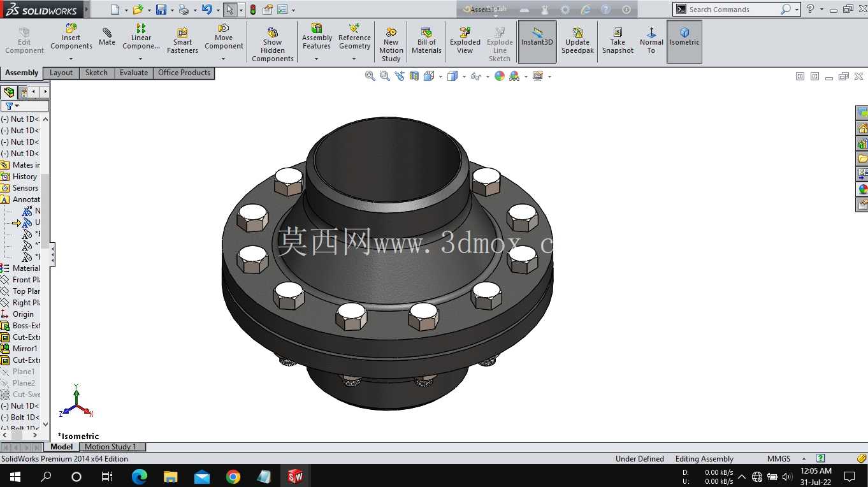Click Take Snapshot

618,41
